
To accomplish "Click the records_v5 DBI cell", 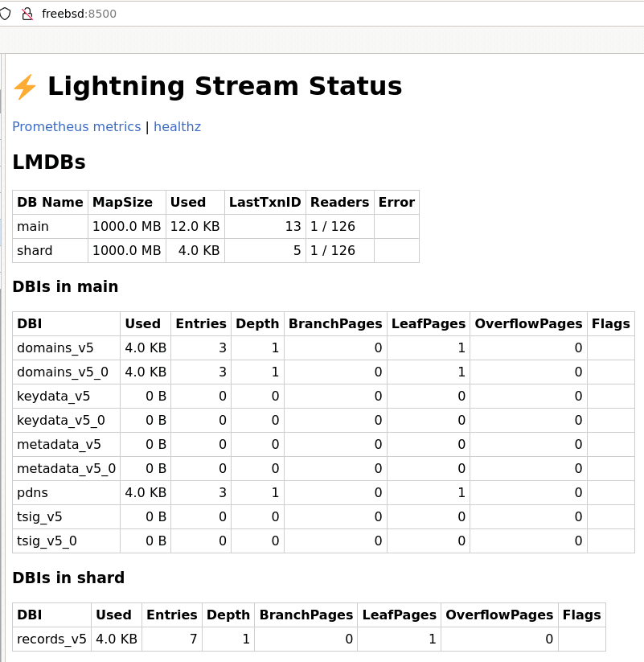I will click(x=51, y=639).
